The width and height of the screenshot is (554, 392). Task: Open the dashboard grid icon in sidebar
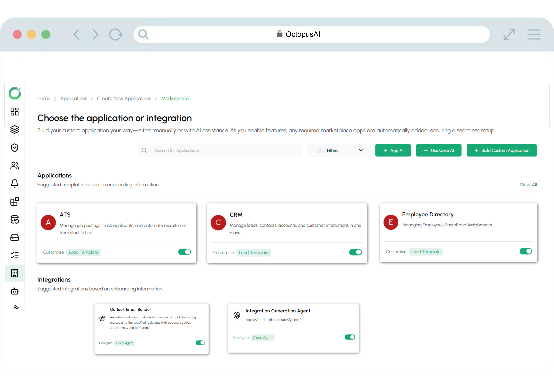(15, 112)
